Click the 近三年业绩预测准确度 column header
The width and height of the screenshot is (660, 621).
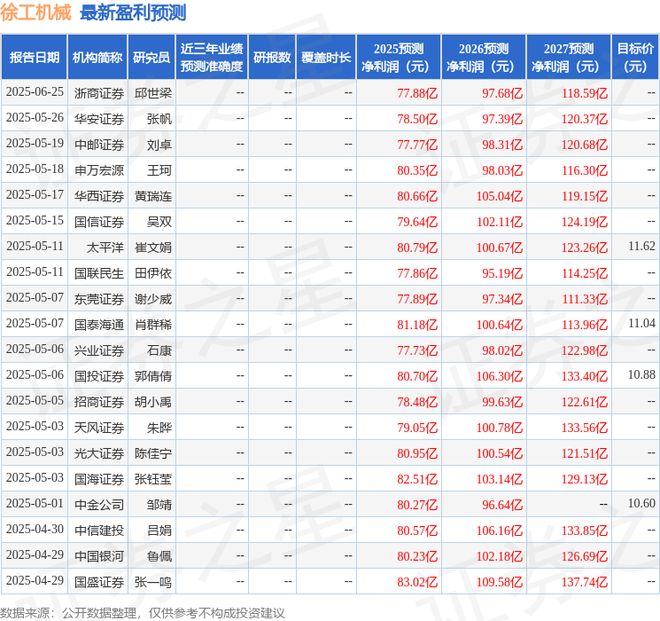(212, 57)
